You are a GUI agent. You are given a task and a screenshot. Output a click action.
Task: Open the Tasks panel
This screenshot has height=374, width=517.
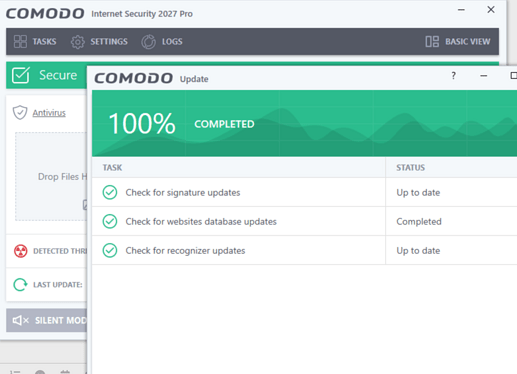35,42
